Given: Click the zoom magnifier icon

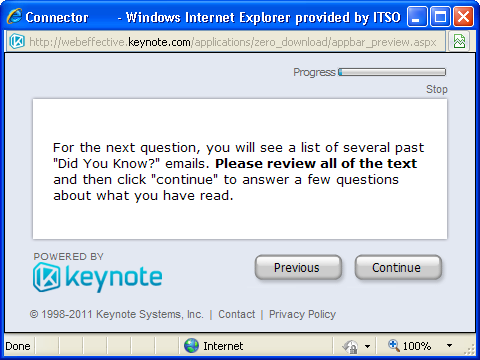Looking at the screenshot, I should pyautogui.click(x=394, y=345).
